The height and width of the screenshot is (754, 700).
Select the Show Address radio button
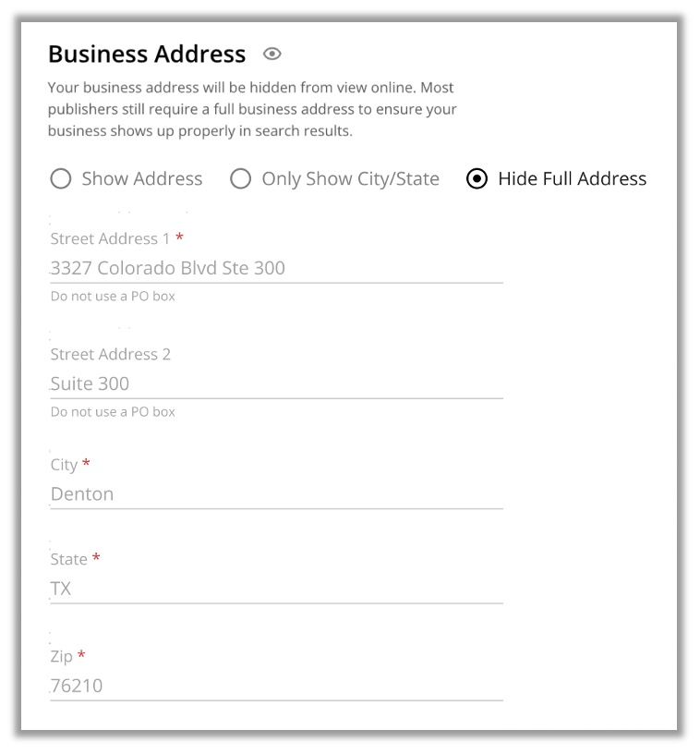point(61,179)
